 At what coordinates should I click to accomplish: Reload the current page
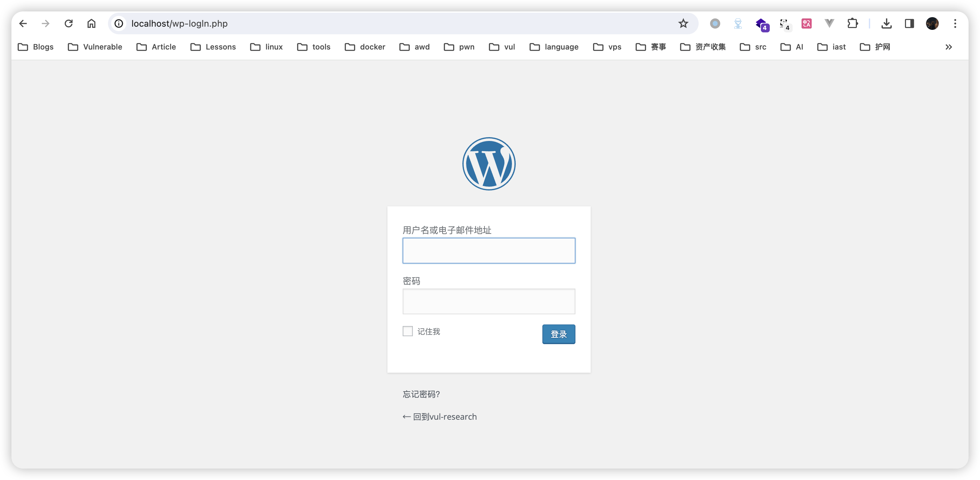(69, 23)
